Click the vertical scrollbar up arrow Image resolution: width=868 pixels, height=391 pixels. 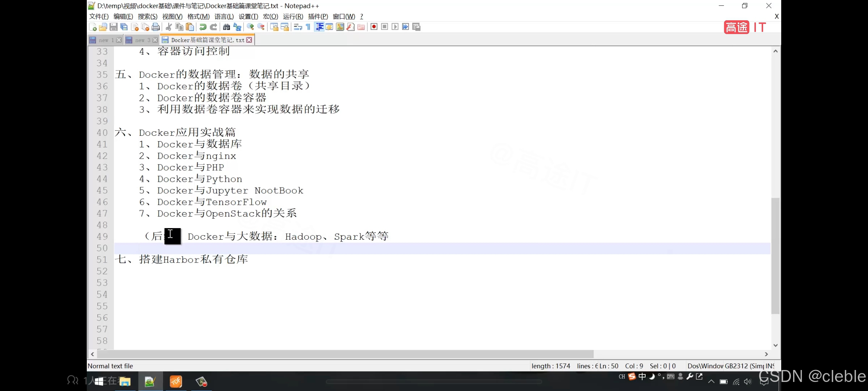click(775, 51)
